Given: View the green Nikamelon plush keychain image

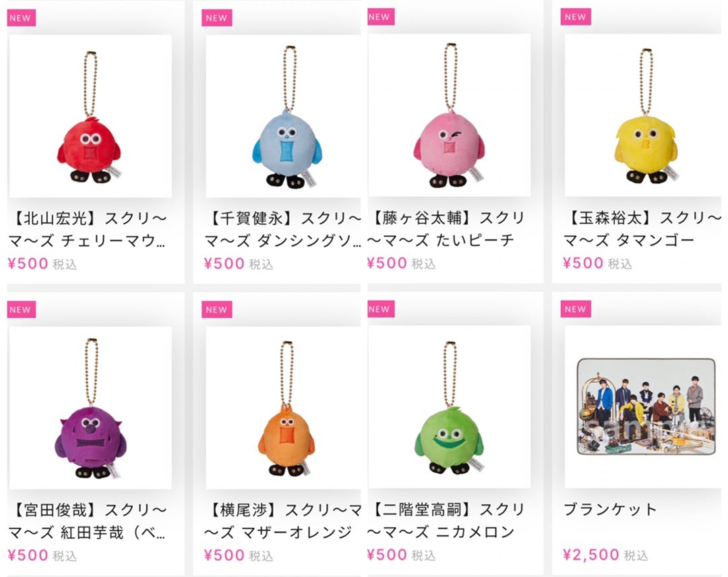Looking at the screenshot, I should pyautogui.click(x=450, y=406).
